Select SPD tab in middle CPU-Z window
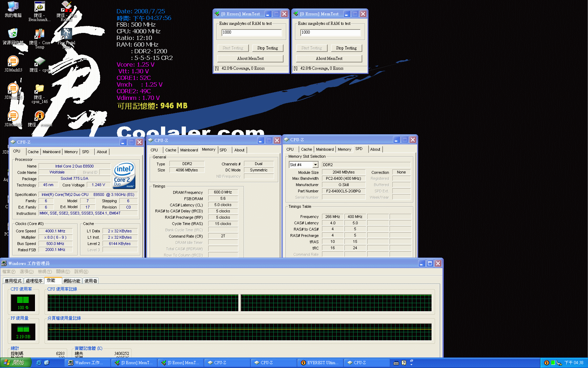 point(223,150)
